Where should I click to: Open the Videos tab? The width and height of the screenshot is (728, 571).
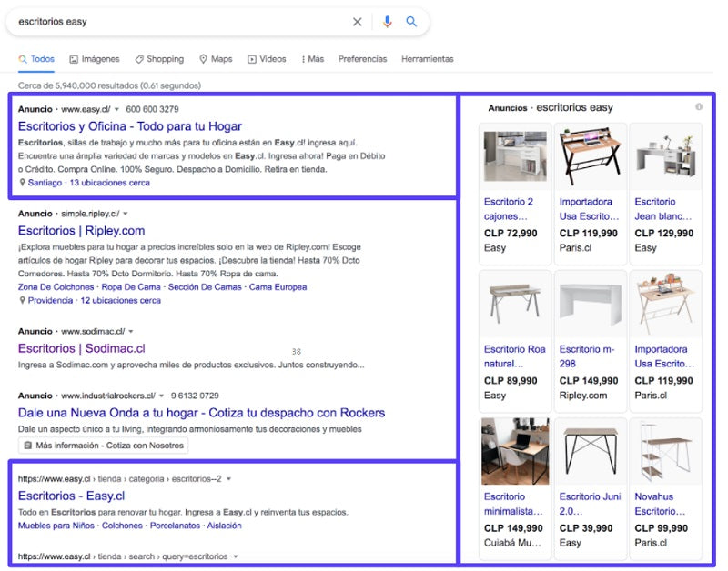pos(267,59)
